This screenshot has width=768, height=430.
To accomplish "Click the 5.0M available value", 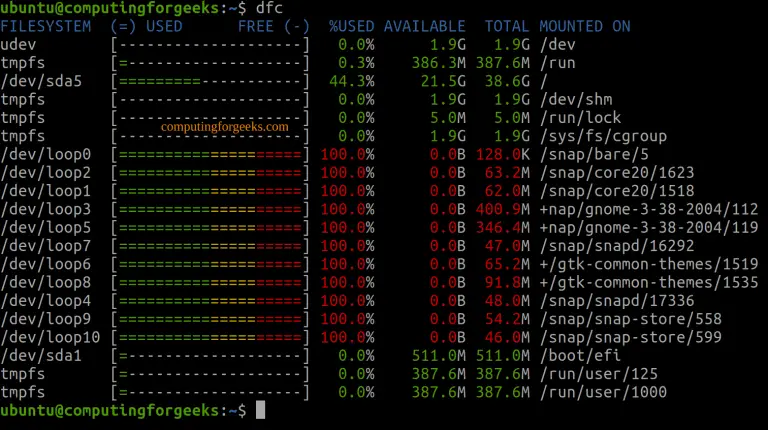I will click(447, 118).
